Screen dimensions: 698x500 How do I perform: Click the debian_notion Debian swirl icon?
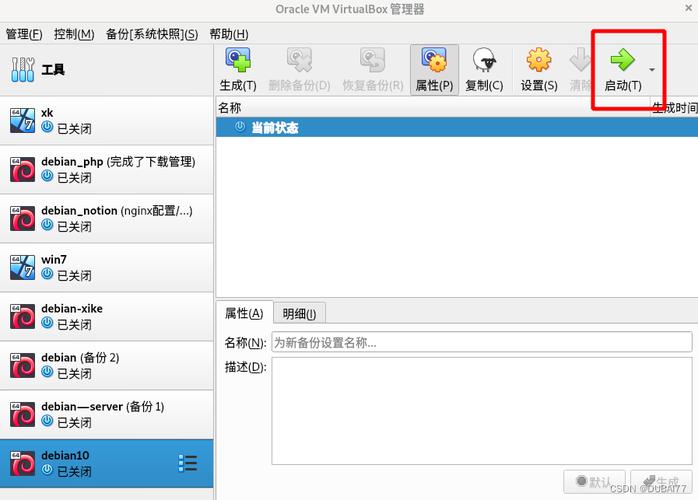(x=22, y=219)
